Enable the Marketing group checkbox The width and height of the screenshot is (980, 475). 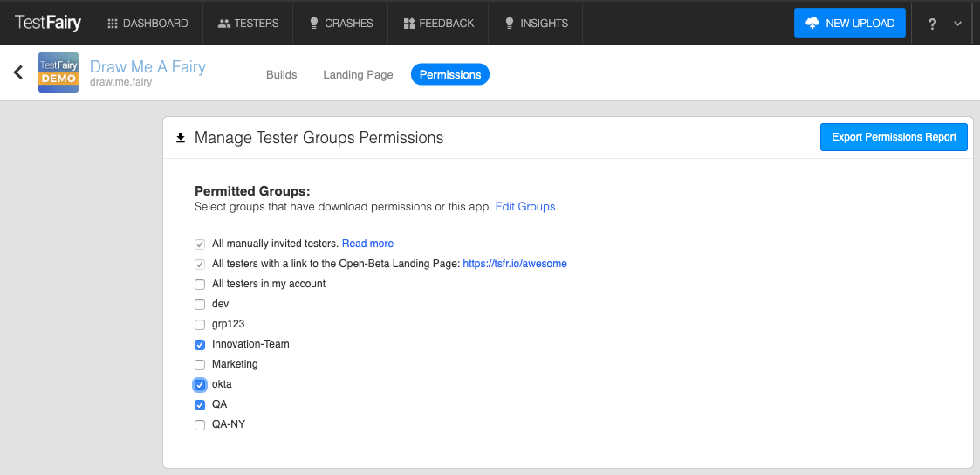[200, 365]
